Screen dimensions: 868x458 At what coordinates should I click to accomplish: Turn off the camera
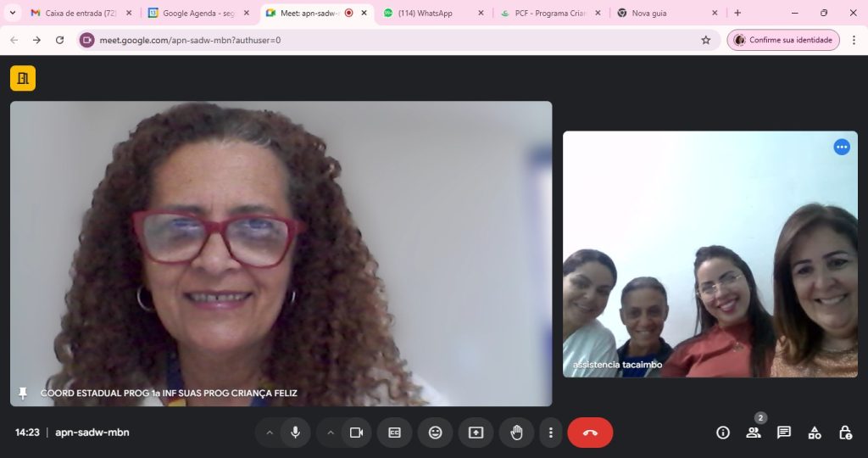point(356,433)
